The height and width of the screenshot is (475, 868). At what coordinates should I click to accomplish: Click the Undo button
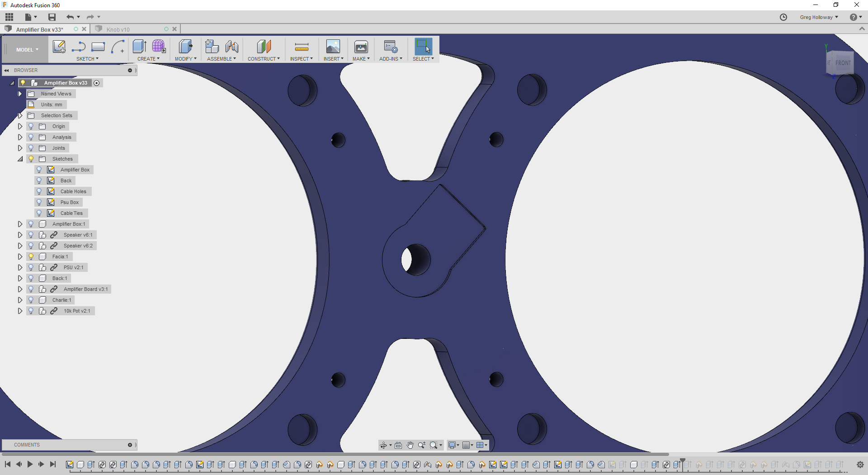point(70,17)
